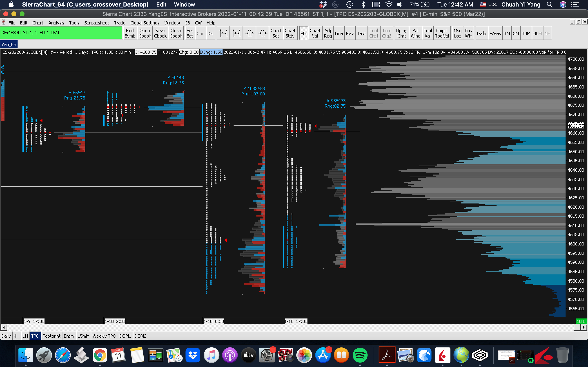Open Spotify from the dock
The image size is (588, 367).
pyautogui.click(x=360, y=355)
